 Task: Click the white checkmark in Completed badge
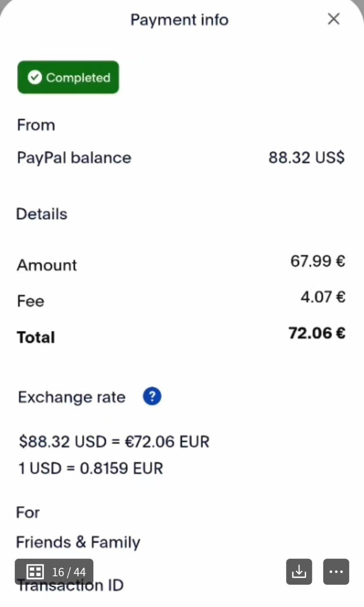click(35, 77)
